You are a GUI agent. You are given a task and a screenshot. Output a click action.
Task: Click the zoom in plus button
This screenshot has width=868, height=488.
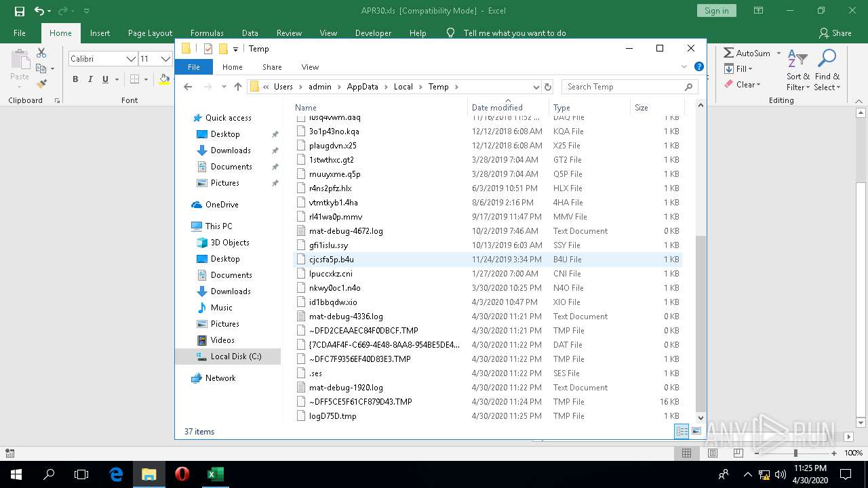[834, 453]
